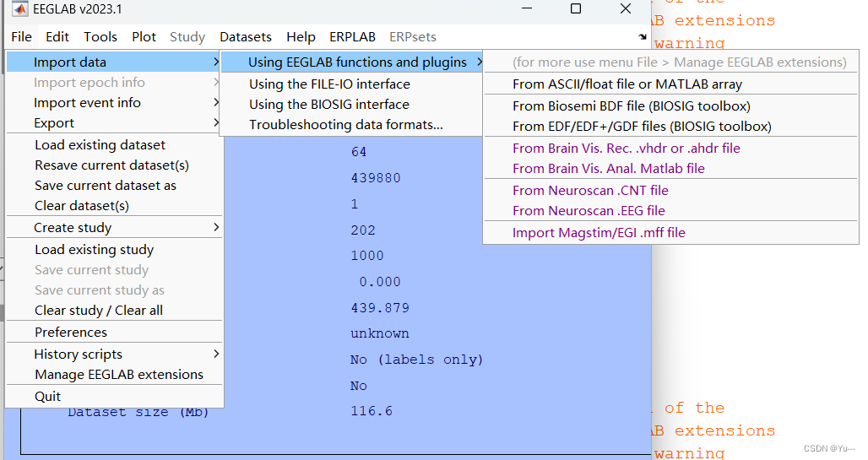This screenshot has width=868, height=460.
Task: Select Using the FILE-IO interface
Action: (352, 84)
